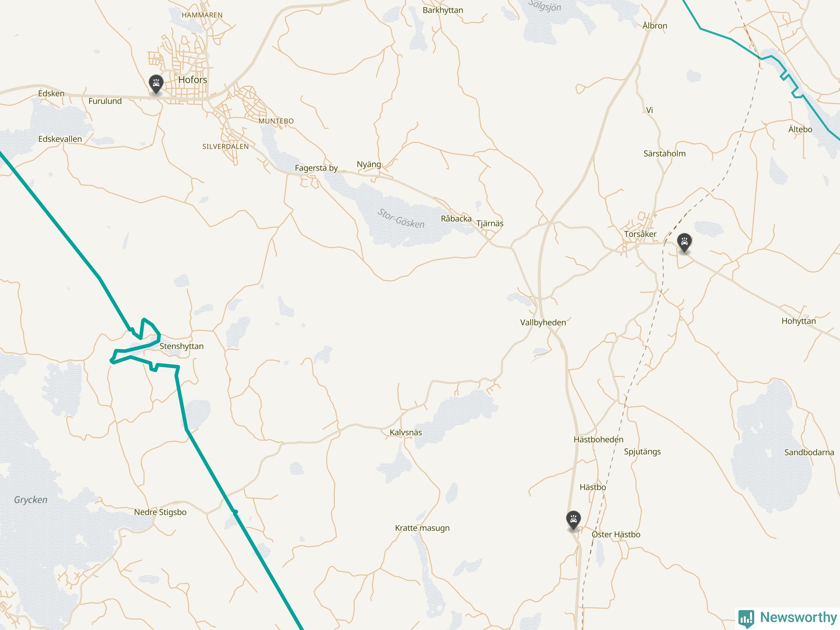Select the Torsåker place label
The width and height of the screenshot is (840, 630).
pyautogui.click(x=640, y=234)
